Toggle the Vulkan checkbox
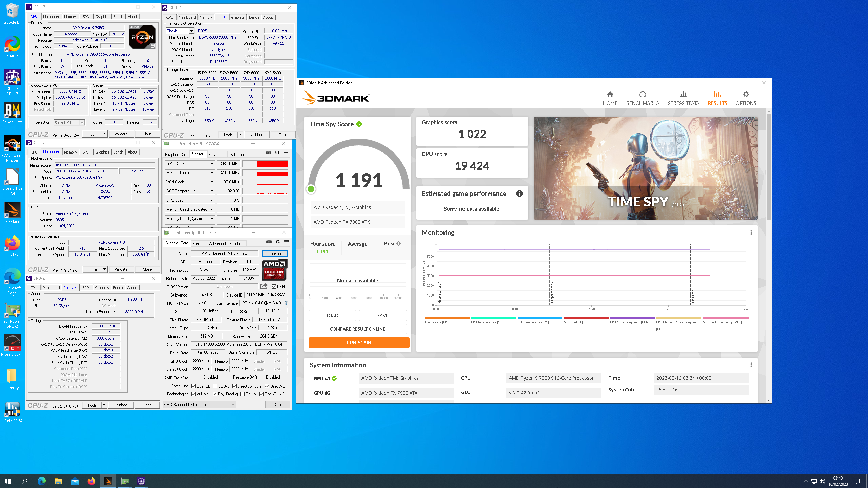 point(193,394)
